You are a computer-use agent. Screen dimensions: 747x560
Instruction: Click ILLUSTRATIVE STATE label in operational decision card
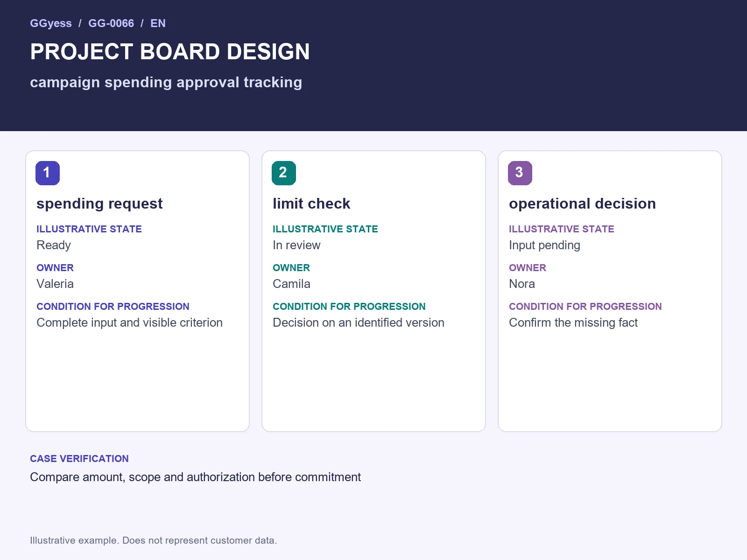(562, 229)
